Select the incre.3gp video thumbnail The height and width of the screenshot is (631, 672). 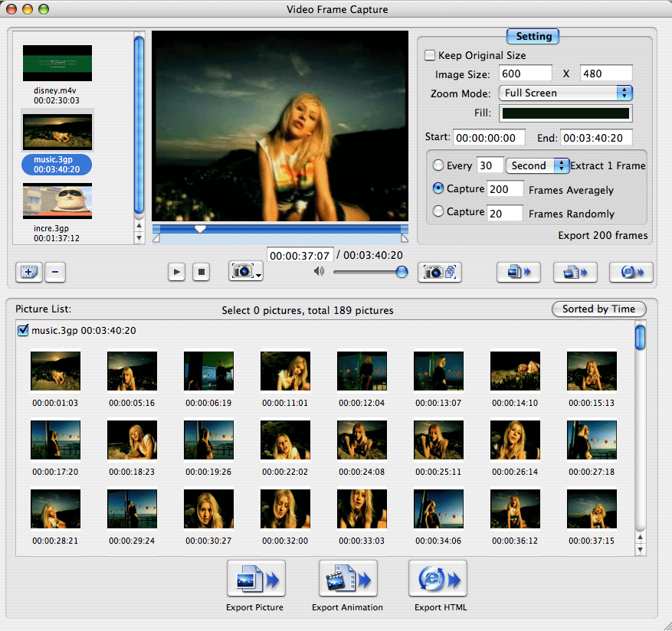coord(57,201)
